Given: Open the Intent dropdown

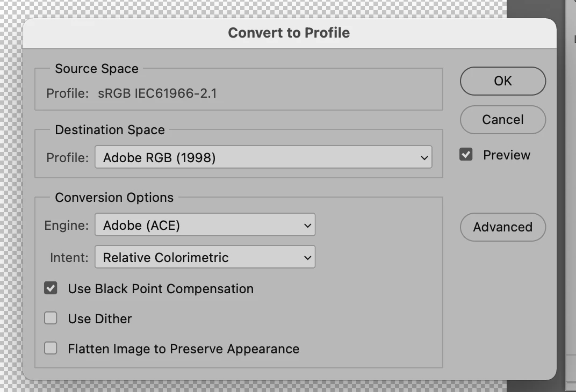Looking at the screenshot, I should tap(205, 258).
